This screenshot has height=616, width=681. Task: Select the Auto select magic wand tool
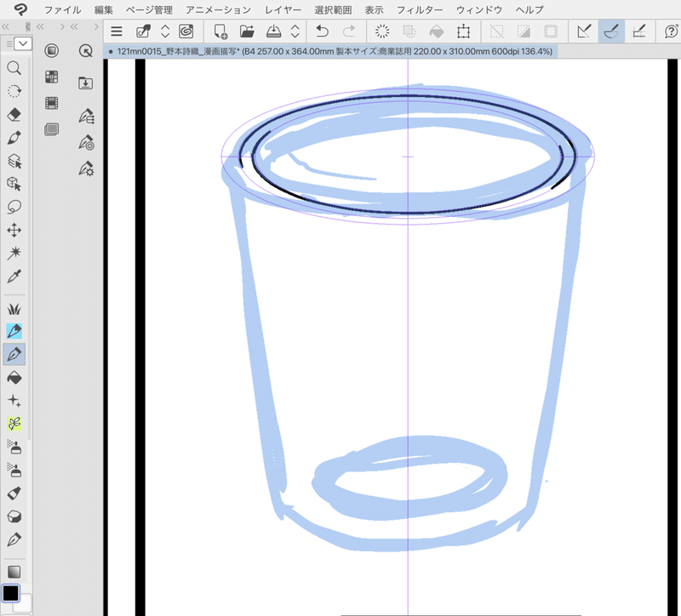[14, 253]
